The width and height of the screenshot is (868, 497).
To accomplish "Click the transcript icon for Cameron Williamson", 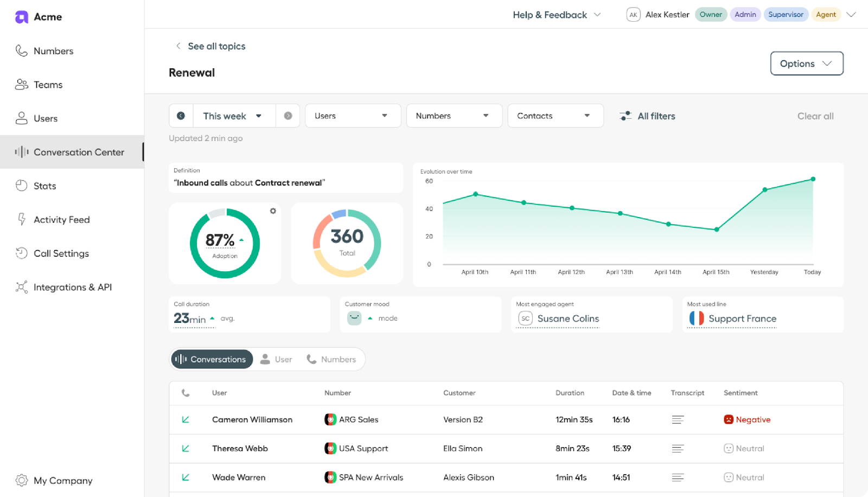I will tap(677, 419).
